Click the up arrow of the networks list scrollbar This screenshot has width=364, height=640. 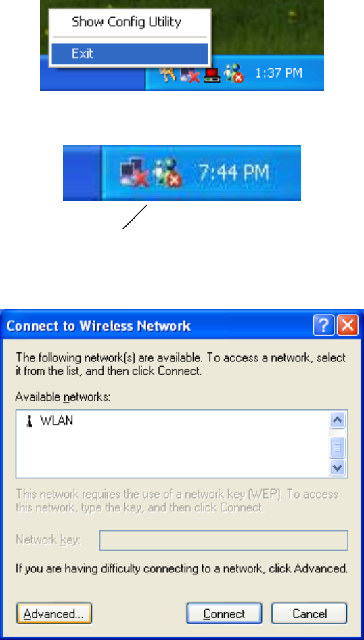pyautogui.click(x=338, y=420)
